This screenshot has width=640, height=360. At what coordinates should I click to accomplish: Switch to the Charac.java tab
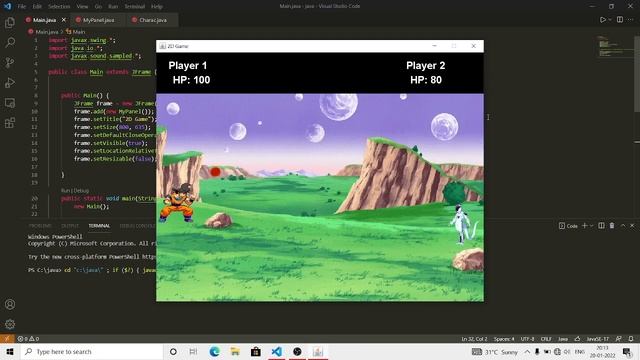[153, 20]
